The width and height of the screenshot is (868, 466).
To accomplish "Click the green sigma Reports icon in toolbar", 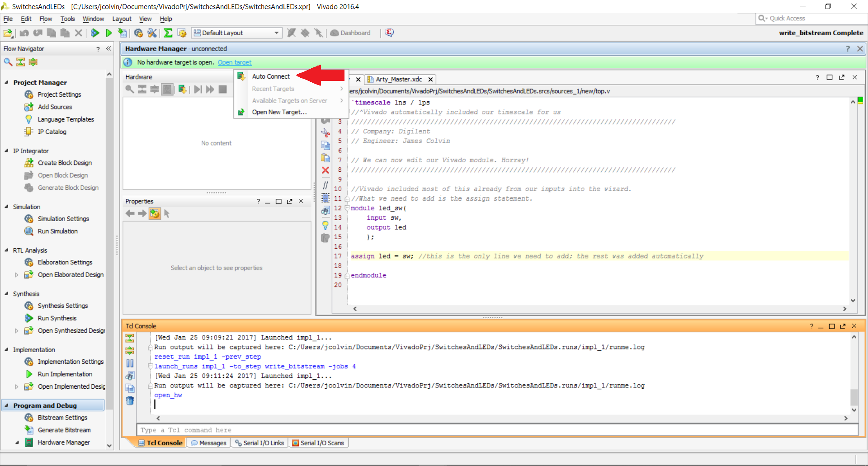I will click(168, 33).
